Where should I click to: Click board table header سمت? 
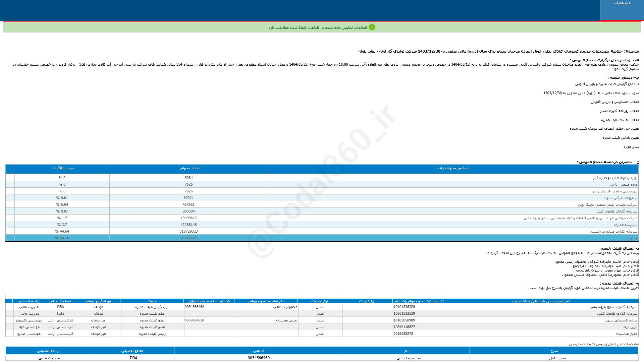point(152,301)
